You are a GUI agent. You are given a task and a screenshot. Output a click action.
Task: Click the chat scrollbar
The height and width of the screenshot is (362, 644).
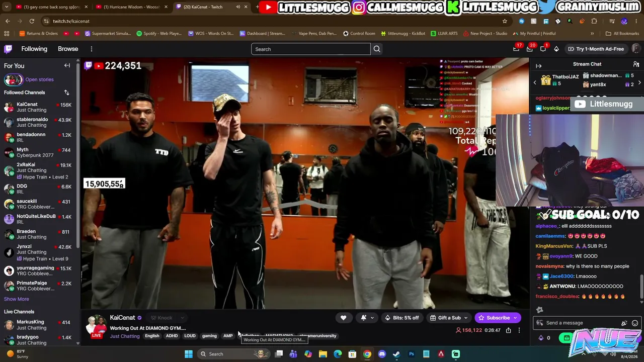(x=641, y=287)
